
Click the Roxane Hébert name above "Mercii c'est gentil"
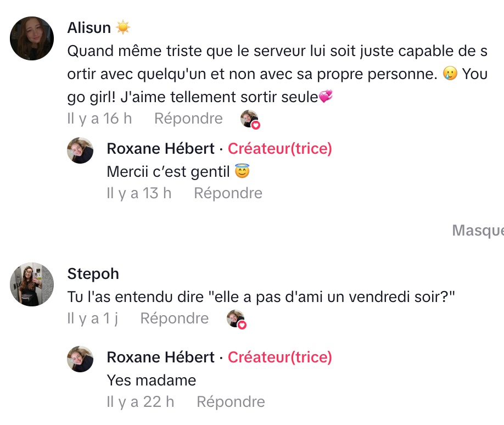pyautogui.click(x=160, y=148)
